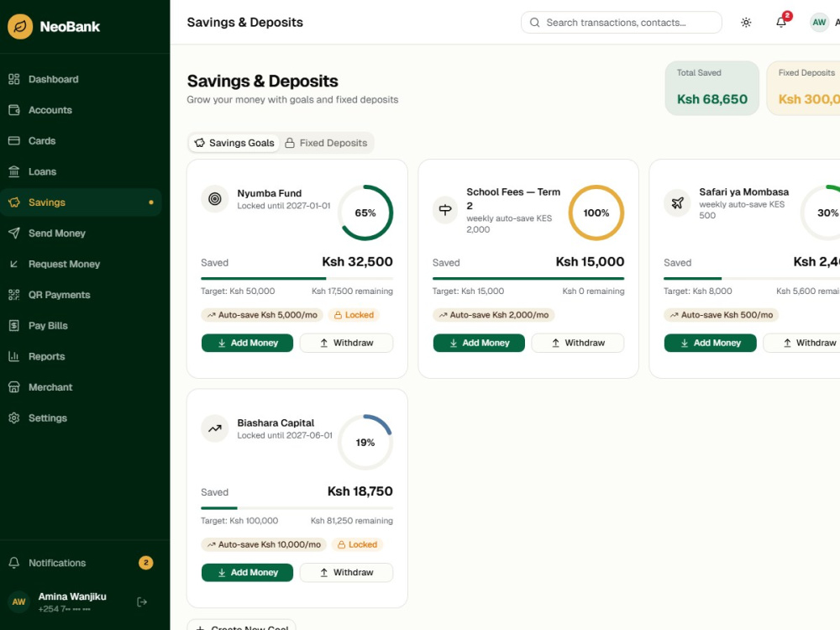The width and height of the screenshot is (840, 630).
Task: Click the Nyumba Fund 65% progress ring
Action: (x=365, y=213)
